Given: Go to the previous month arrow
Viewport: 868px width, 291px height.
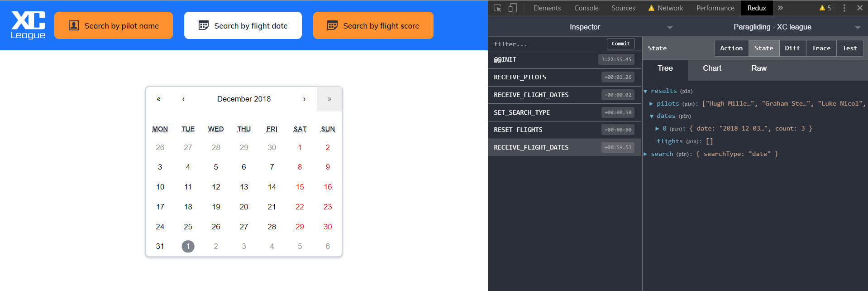Looking at the screenshot, I should click(x=183, y=99).
